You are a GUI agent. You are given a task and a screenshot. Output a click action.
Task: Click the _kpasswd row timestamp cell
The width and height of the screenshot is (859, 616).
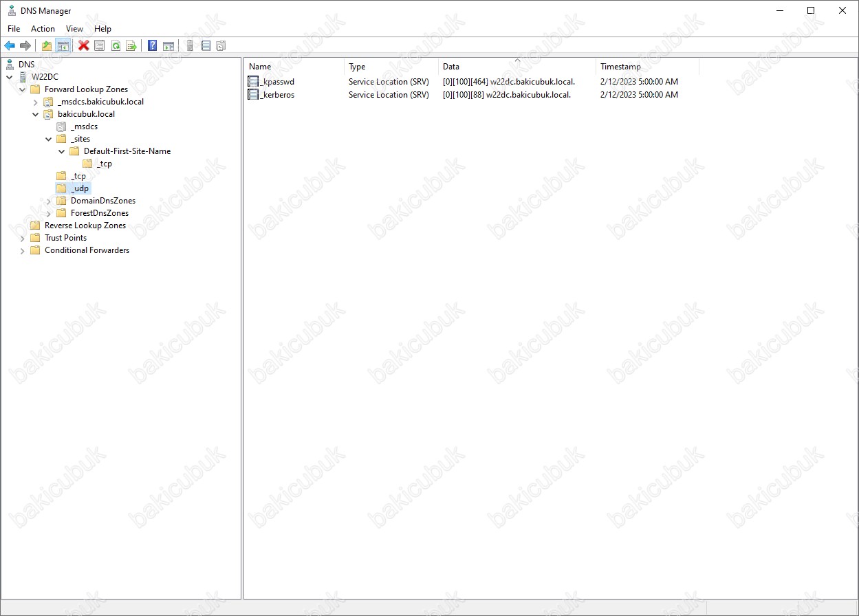tap(639, 82)
